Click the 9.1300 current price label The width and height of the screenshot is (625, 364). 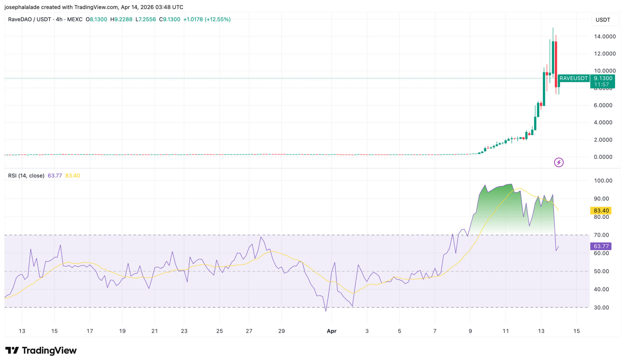603,78
